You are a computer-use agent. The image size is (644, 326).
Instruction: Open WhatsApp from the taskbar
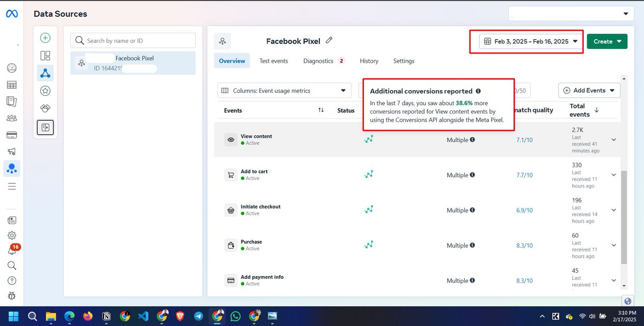pos(236,316)
